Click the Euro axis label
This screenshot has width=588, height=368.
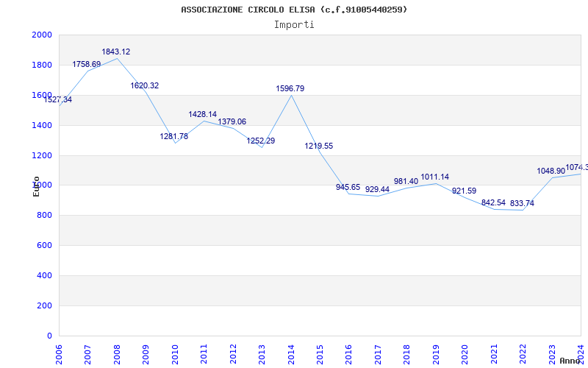[x=36, y=186]
